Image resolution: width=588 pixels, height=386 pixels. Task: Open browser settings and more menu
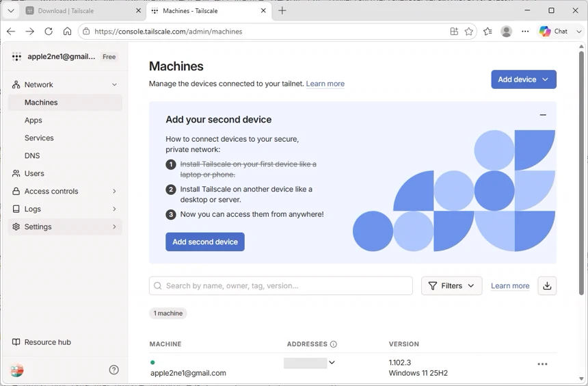(525, 31)
